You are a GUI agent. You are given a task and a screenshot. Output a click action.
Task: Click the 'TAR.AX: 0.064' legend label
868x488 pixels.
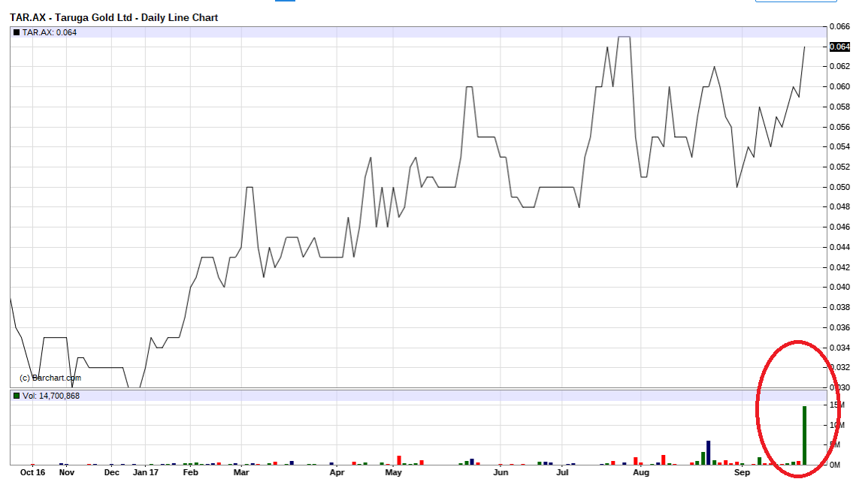point(50,32)
